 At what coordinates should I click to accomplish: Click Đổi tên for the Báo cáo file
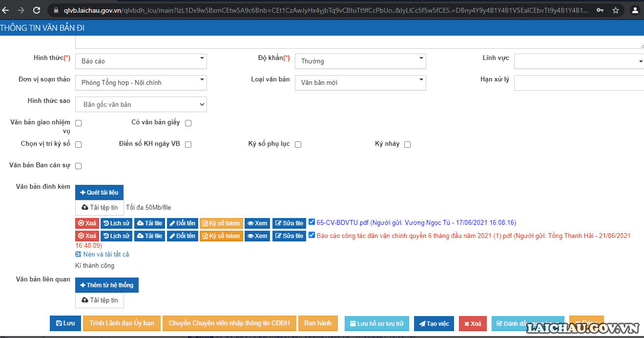pyautogui.click(x=182, y=236)
